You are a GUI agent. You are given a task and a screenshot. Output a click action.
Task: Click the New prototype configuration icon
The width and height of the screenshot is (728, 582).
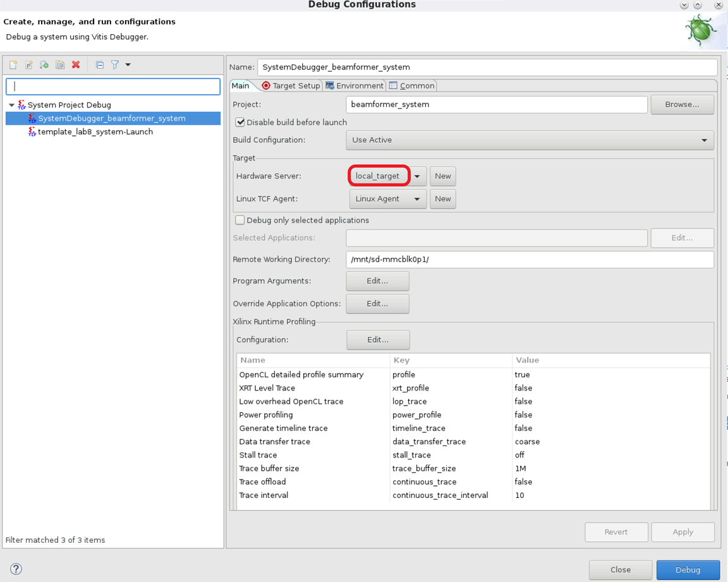click(x=29, y=65)
